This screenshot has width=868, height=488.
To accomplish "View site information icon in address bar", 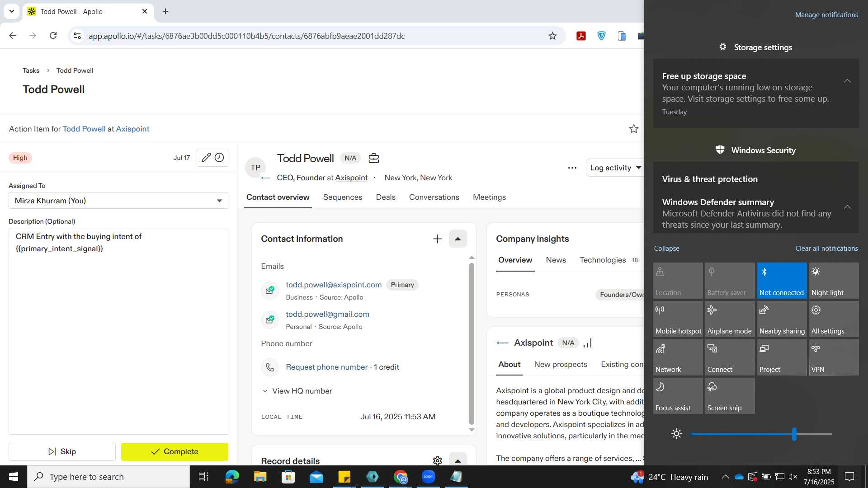I will pyautogui.click(x=77, y=36).
